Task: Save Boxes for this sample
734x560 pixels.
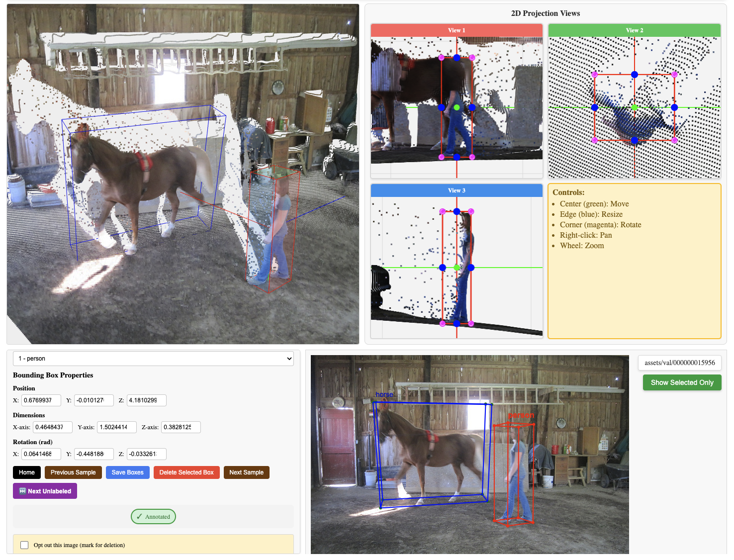Action: click(x=128, y=472)
